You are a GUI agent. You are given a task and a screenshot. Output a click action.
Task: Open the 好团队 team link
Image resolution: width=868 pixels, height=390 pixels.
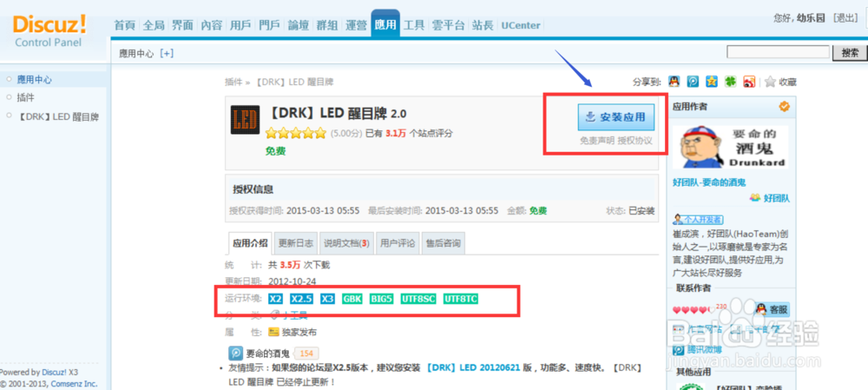coord(776,198)
